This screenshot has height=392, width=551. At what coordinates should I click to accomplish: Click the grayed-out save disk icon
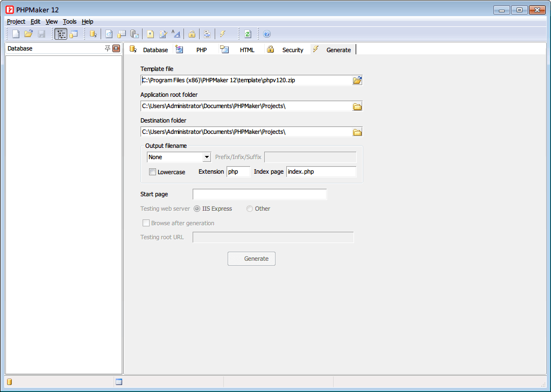[41, 34]
